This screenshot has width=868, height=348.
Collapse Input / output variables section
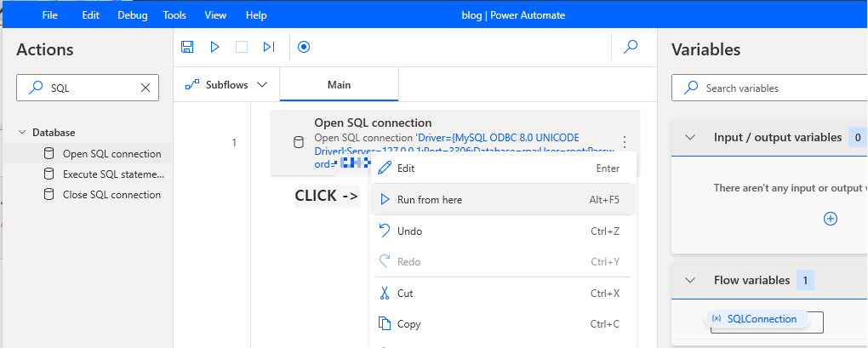690,137
